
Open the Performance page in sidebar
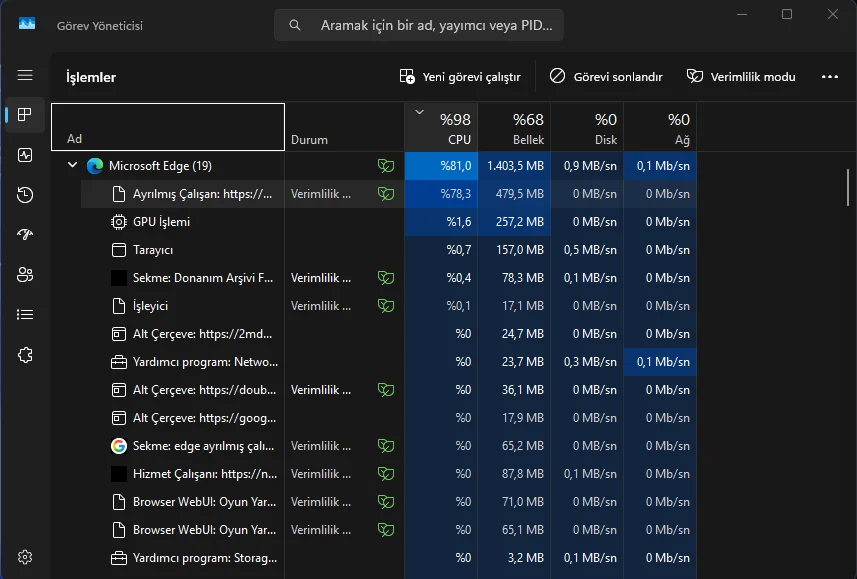pyautogui.click(x=25, y=155)
